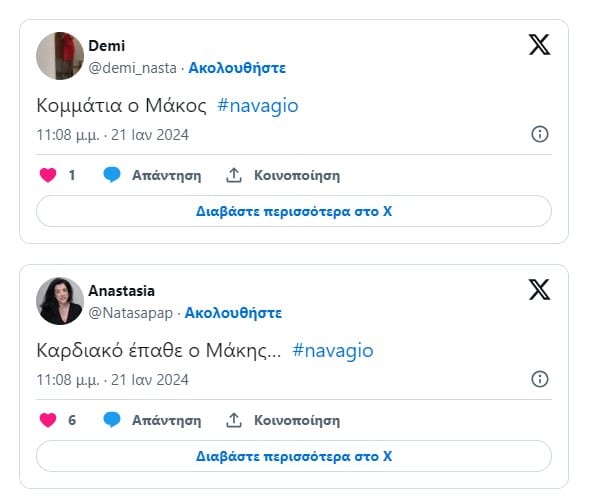Image resolution: width=593 pixels, height=504 pixels.
Task: Follow Anastasia via the Ακολουθήστε link
Action: coord(233,313)
